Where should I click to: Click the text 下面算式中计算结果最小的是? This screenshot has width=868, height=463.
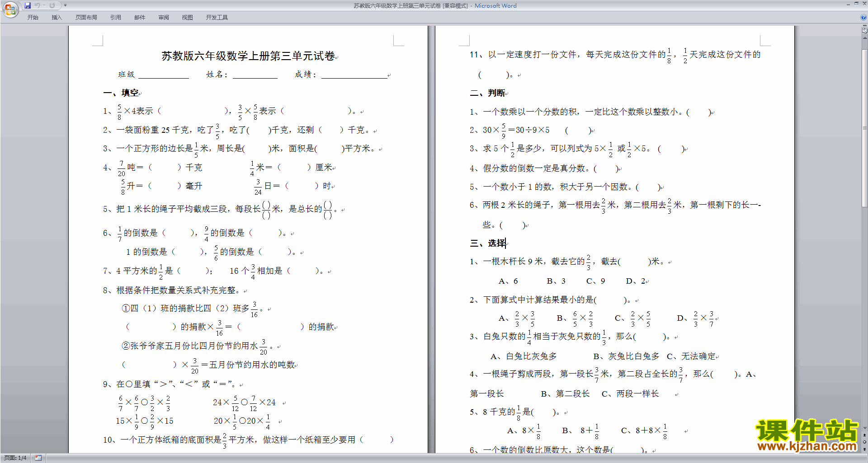pyautogui.click(x=538, y=300)
